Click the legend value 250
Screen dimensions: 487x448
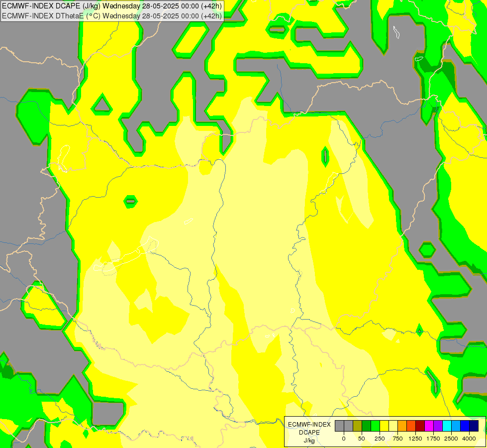(x=380, y=439)
